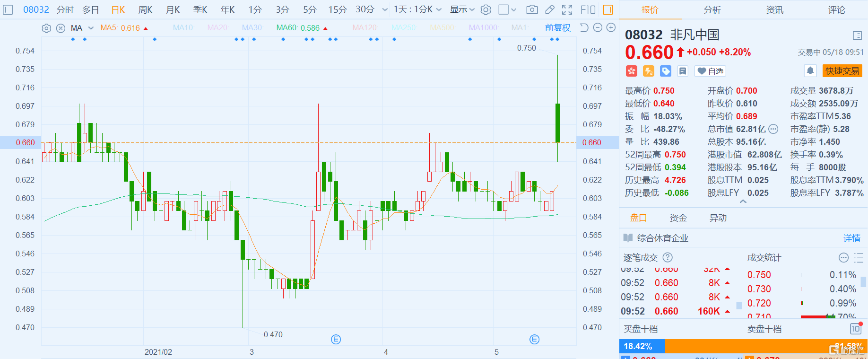
Task: Open the 1天:1分K dropdown
Action: point(417,9)
